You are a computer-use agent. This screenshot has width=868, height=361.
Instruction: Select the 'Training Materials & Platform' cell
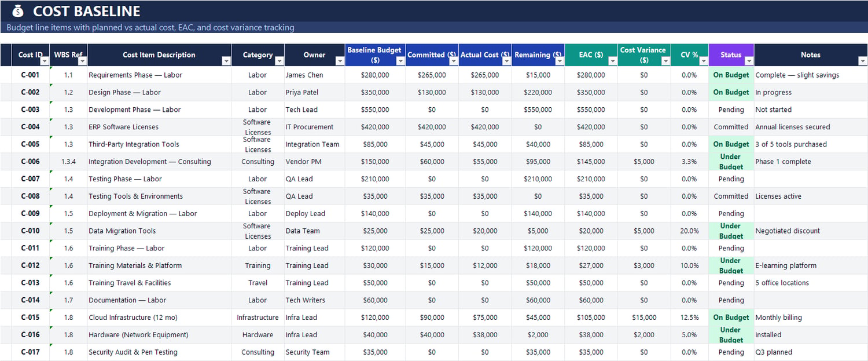coord(159,265)
